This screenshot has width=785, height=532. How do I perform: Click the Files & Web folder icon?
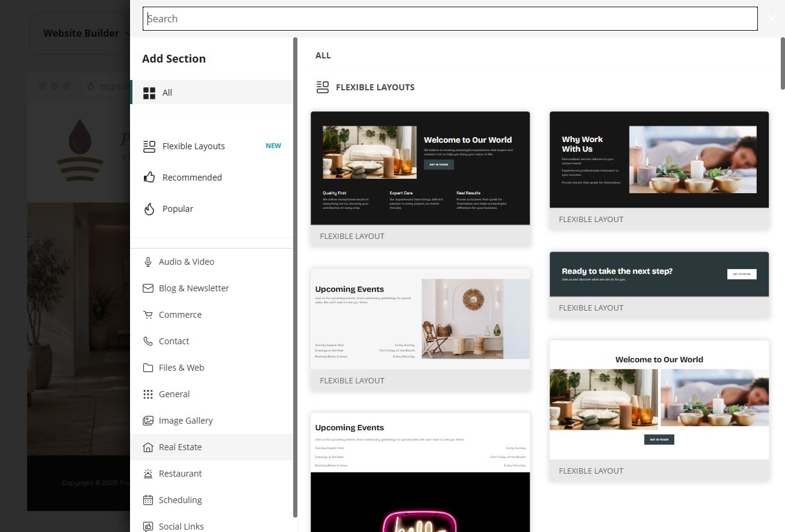(x=148, y=368)
